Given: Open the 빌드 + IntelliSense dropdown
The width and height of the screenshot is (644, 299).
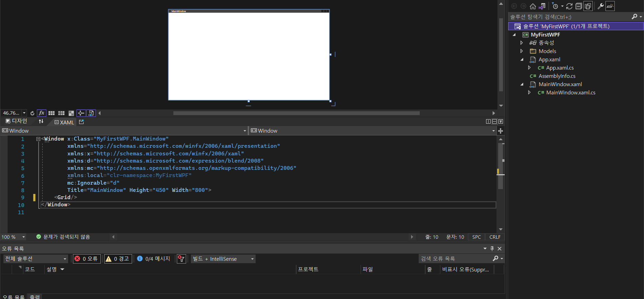Looking at the screenshot, I should pos(223,259).
